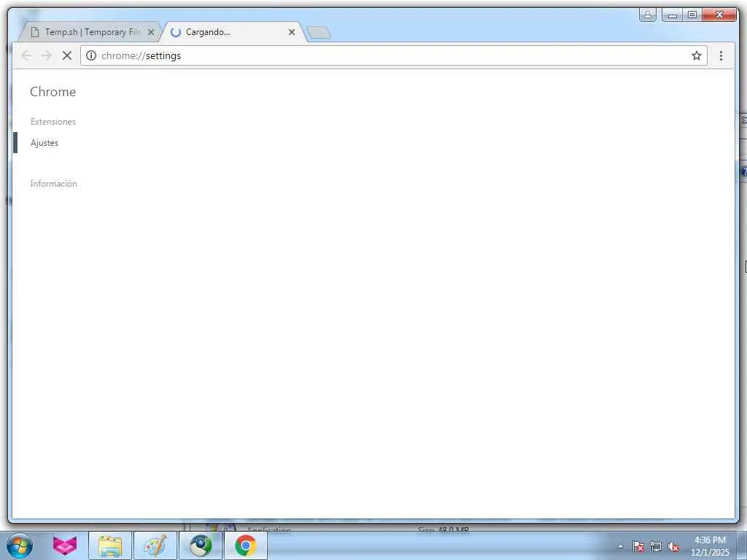Click the Chrome heading text

pyautogui.click(x=53, y=92)
